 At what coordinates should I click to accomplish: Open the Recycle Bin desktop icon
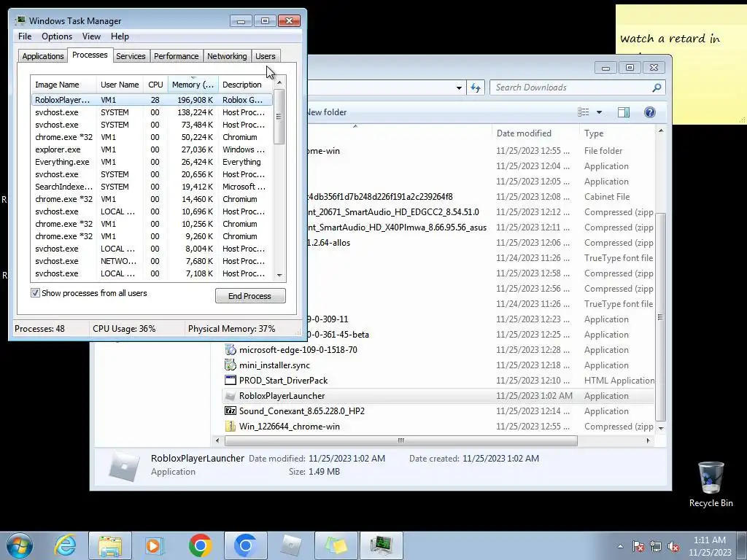click(711, 484)
